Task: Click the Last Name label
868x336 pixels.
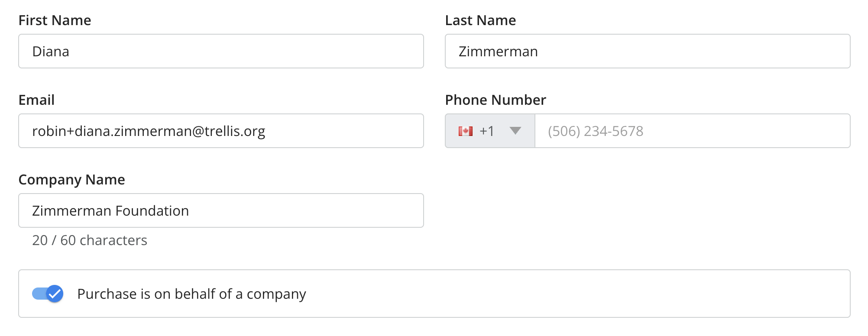Action: pyautogui.click(x=480, y=20)
